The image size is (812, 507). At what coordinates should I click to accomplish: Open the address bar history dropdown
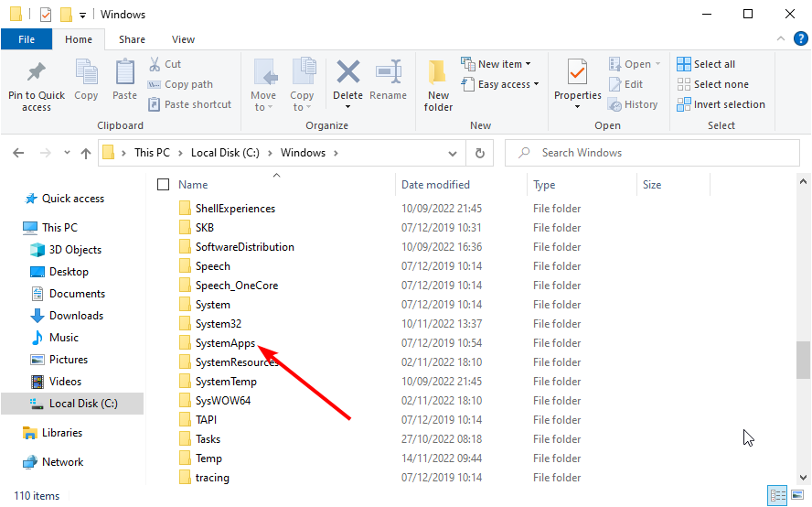coord(452,153)
